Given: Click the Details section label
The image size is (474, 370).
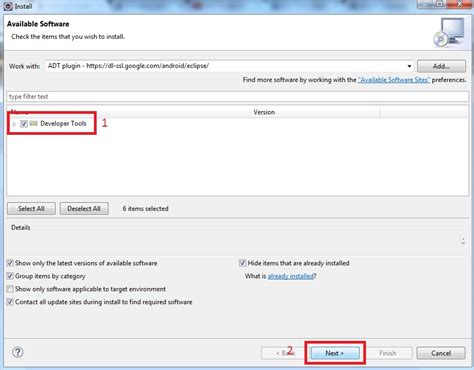Looking at the screenshot, I should pyautogui.click(x=21, y=228).
